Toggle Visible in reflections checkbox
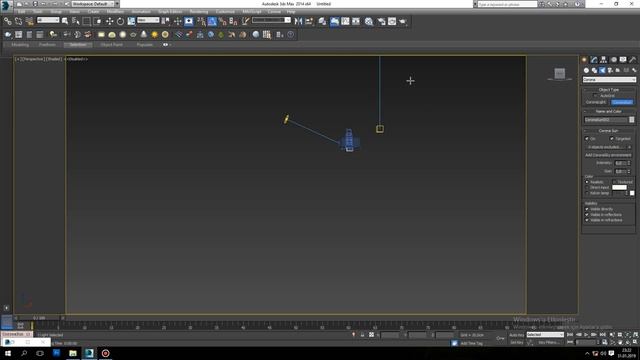This screenshot has height=360, width=640. tap(587, 214)
